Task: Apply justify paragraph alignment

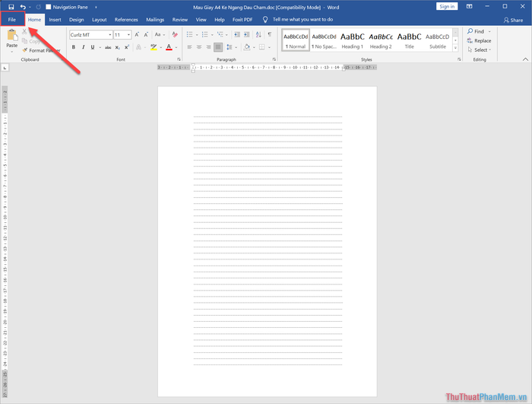Action: coord(218,47)
